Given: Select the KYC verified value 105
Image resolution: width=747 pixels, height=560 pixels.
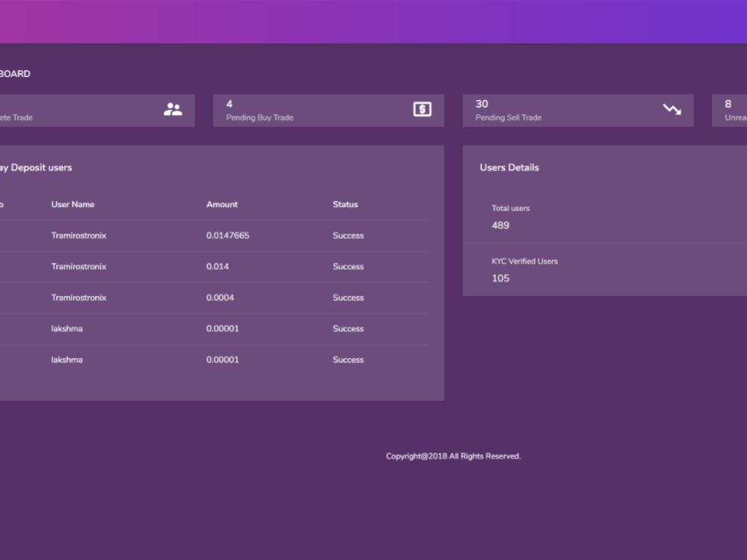Looking at the screenshot, I should tap(500, 278).
